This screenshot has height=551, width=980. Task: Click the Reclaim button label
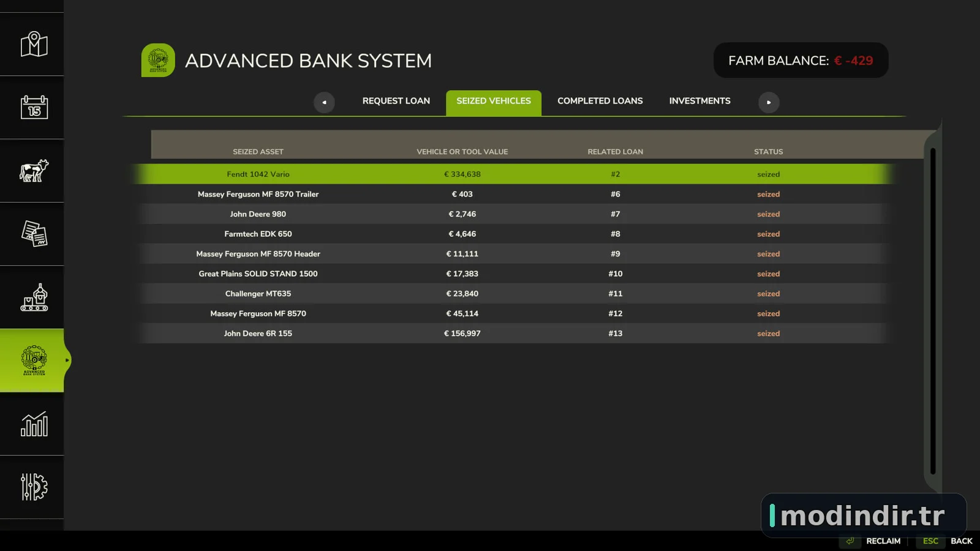883,541
